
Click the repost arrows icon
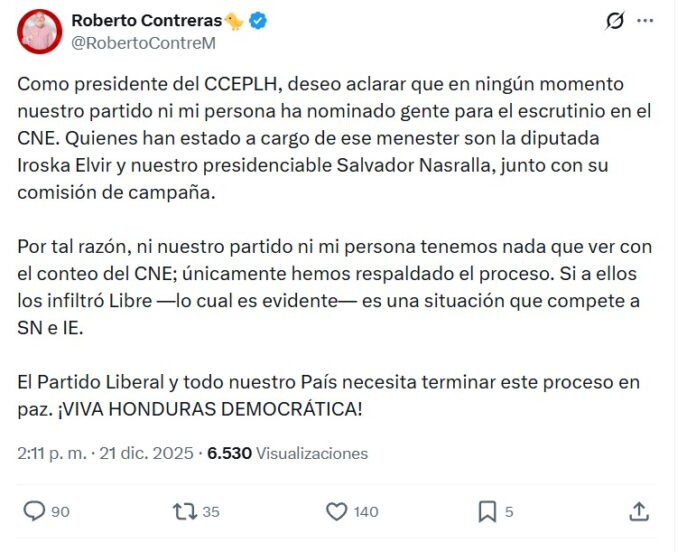tap(184, 511)
